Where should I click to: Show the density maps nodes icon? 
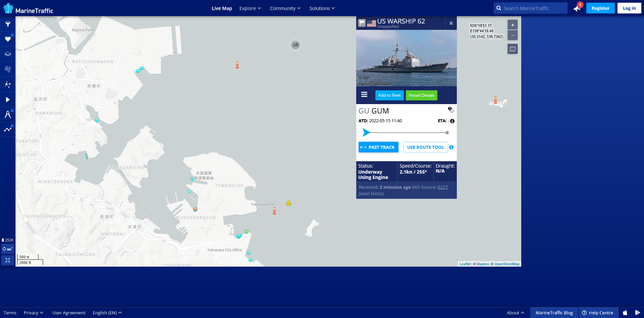tap(8, 84)
